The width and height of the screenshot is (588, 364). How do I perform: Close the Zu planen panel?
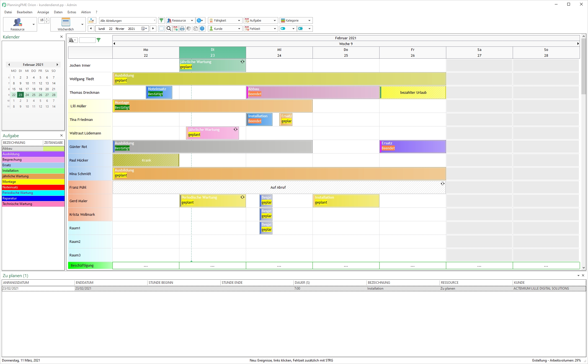[x=583, y=275]
